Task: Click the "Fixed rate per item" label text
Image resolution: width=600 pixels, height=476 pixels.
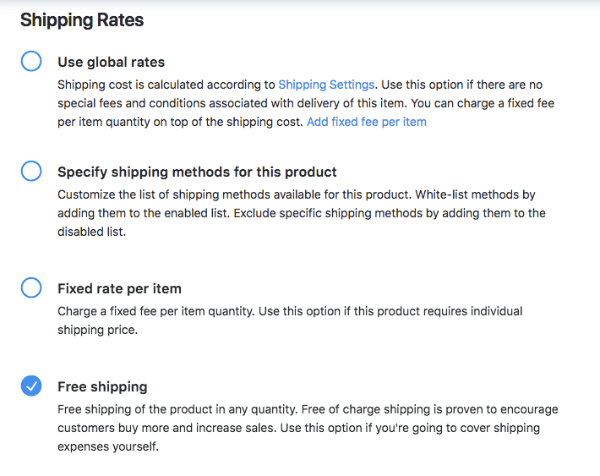Action: coord(119,288)
